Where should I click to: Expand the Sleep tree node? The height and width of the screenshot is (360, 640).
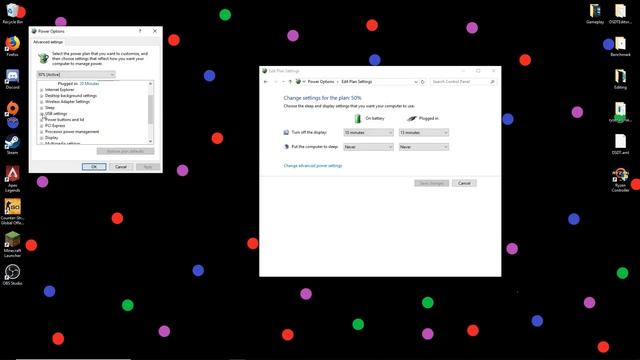pos(41,108)
